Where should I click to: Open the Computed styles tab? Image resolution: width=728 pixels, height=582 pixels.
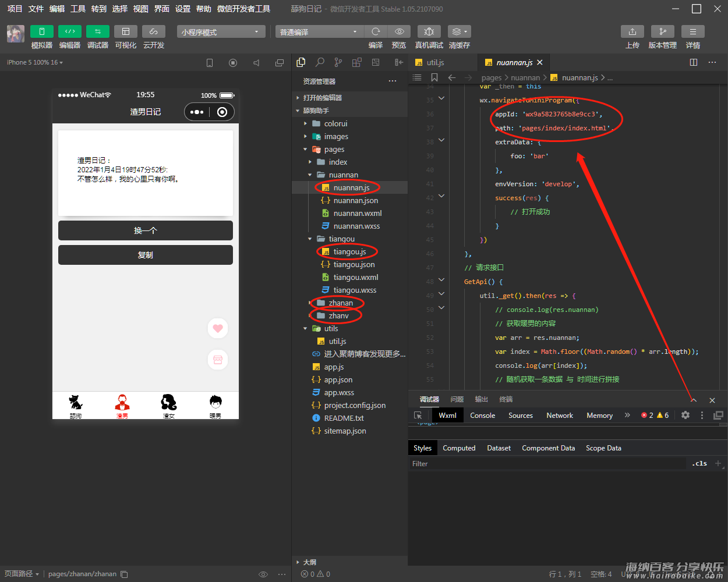point(459,448)
